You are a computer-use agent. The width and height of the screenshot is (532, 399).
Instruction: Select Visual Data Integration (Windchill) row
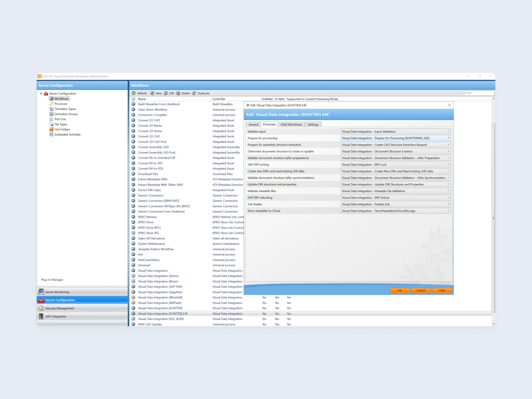click(x=160, y=298)
